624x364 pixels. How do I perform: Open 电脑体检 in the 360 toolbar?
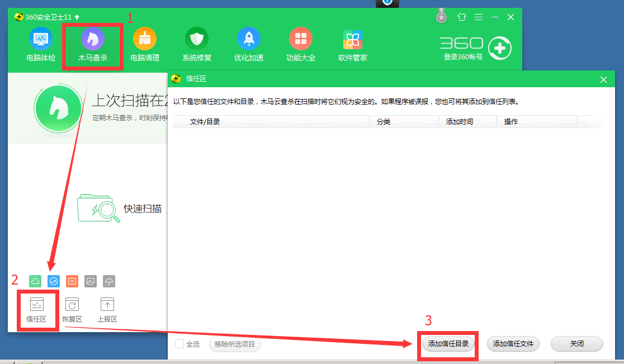tap(41, 44)
